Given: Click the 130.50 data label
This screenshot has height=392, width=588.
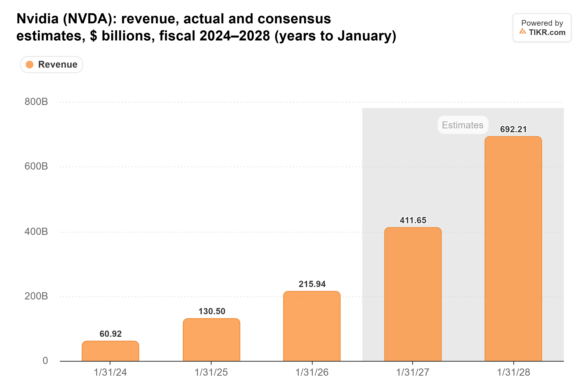Looking at the screenshot, I should click(212, 311).
